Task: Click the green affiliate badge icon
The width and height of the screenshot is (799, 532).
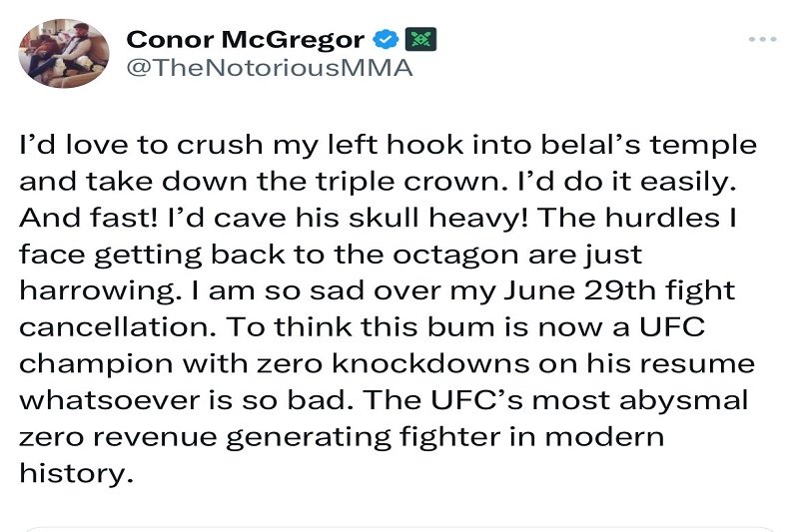Action: 420,39
